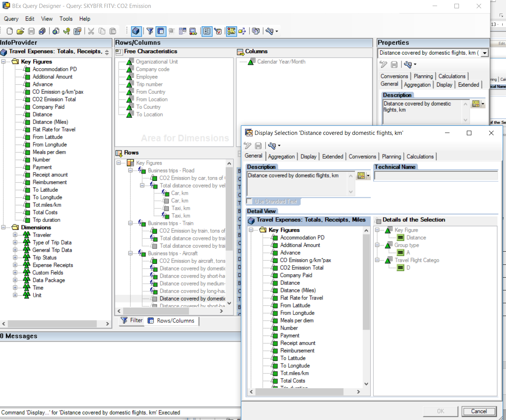Select CO2 Emission Total in InfoProvider tree
This screenshot has width=506, height=420.
tap(54, 99)
